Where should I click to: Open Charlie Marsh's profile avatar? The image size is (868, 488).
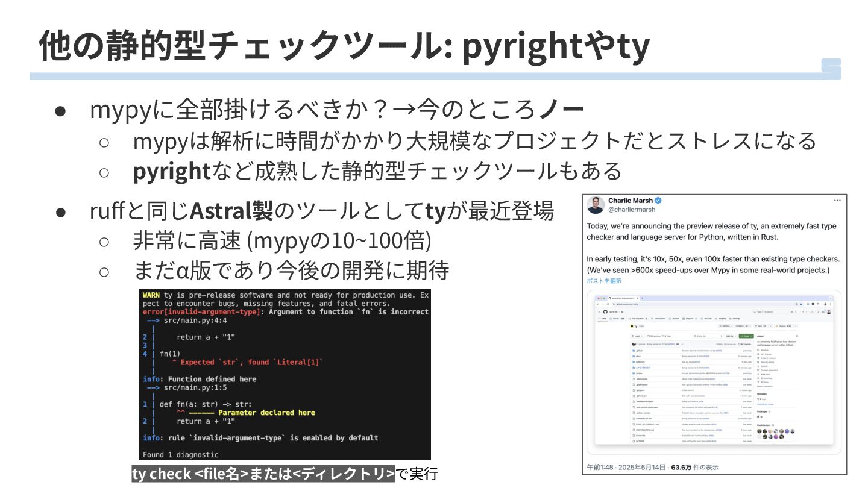point(596,205)
